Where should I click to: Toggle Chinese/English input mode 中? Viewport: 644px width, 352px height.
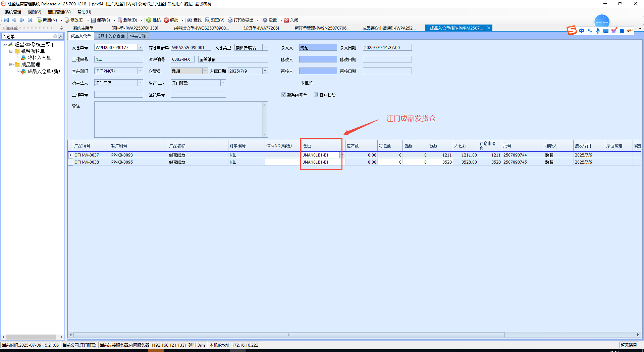pyautogui.click(x=582, y=31)
